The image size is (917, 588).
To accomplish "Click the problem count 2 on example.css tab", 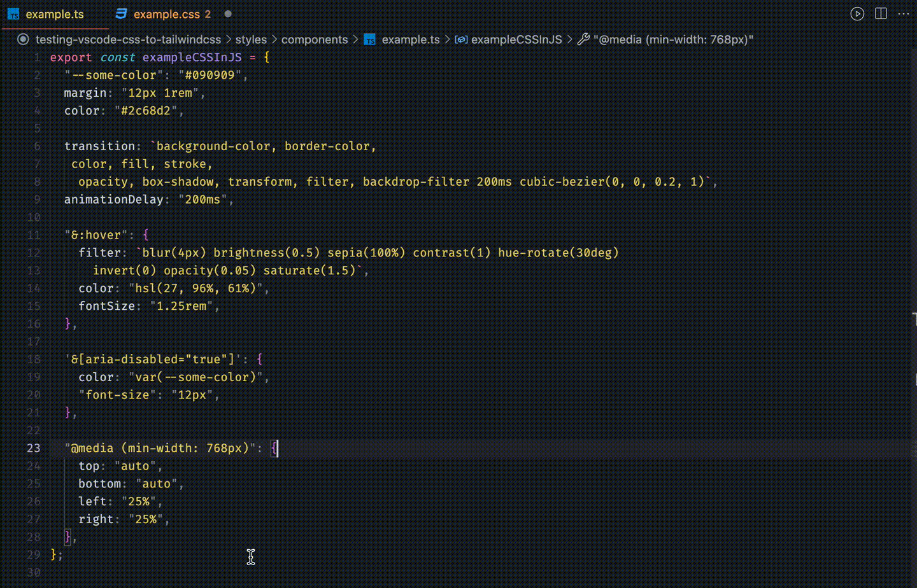I will click(x=208, y=14).
